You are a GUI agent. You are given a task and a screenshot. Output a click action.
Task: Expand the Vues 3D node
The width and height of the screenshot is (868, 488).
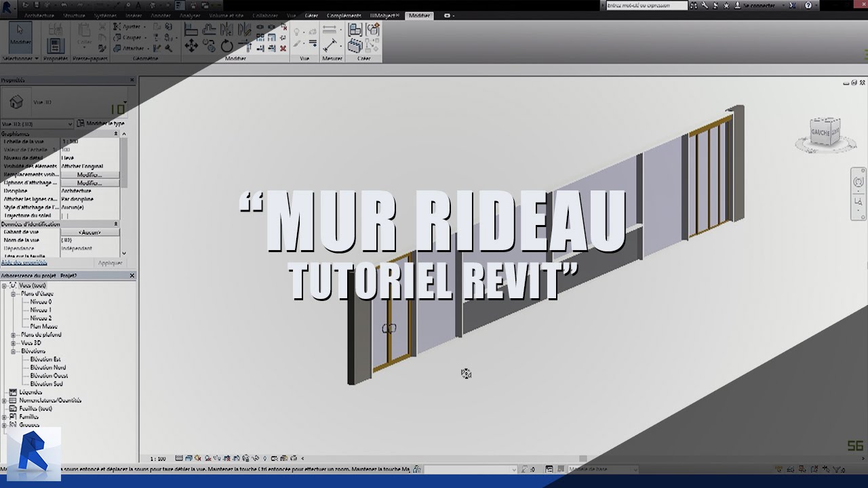[x=13, y=343]
